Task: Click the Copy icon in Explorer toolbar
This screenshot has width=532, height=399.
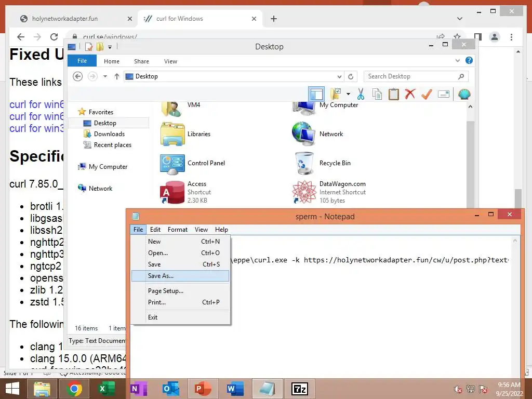Action: (x=377, y=94)
